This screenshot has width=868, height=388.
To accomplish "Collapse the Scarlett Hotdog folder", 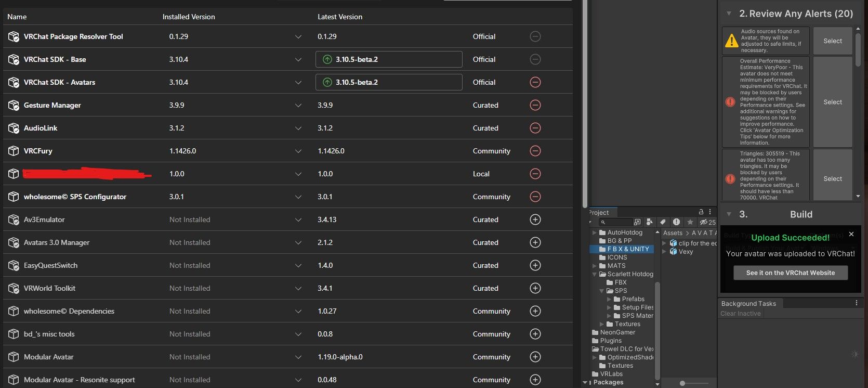I will (595, 274).
